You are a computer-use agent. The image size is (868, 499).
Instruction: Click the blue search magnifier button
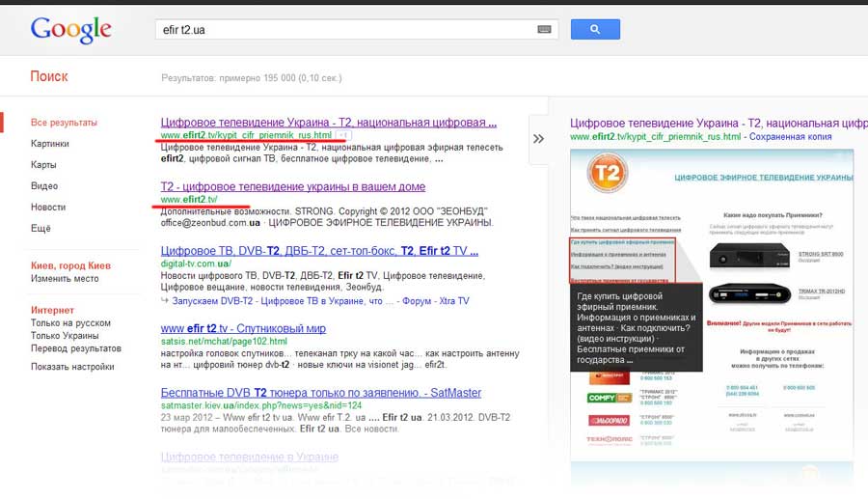595,29
